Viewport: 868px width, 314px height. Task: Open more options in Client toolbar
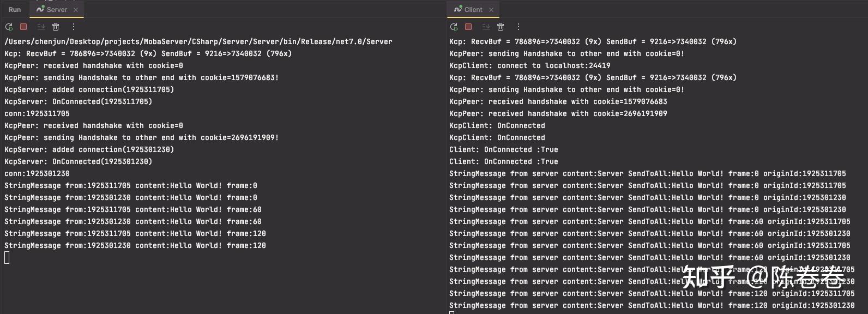519,27
